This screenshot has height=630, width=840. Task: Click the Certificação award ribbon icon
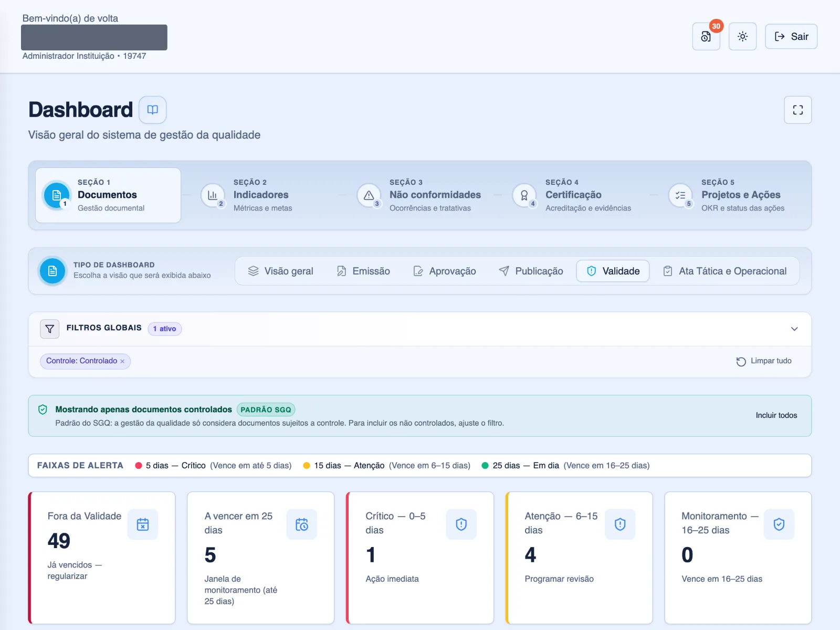524,195
